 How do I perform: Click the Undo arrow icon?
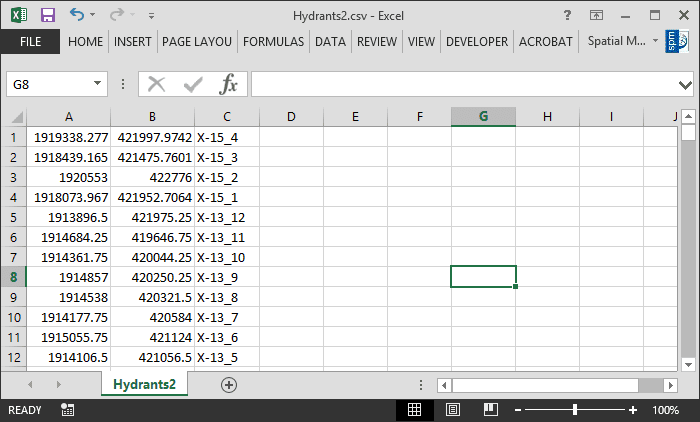point(77,15)
